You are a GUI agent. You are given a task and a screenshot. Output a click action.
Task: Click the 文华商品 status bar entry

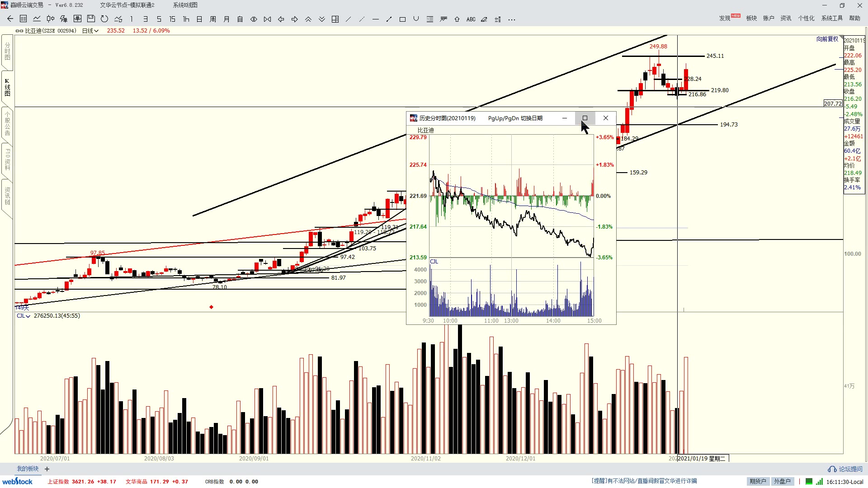click(157, 482)
